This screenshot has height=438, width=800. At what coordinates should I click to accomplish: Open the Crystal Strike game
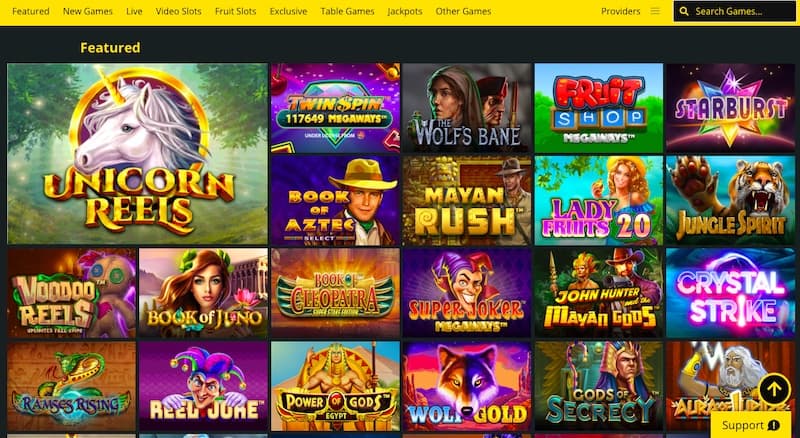coord(730,293)
